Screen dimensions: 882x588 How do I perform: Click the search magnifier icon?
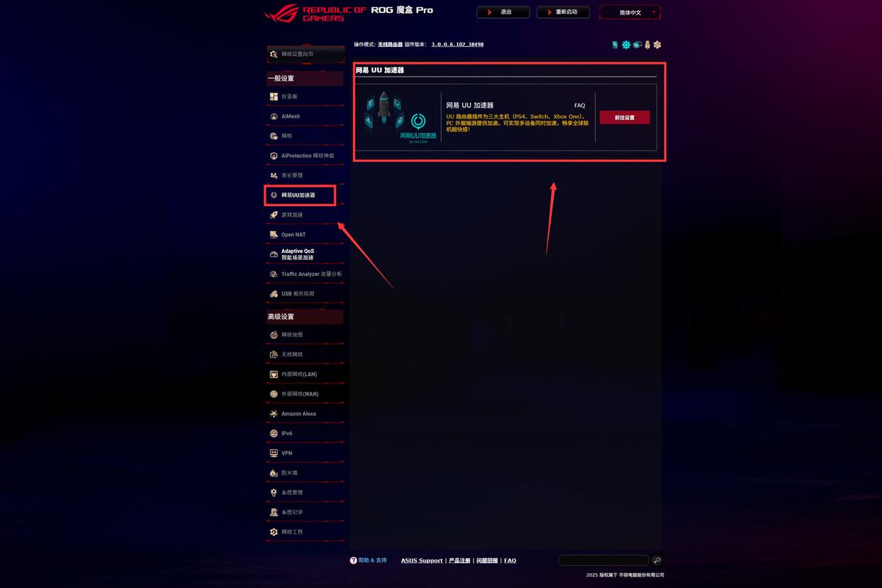click(x=657, y=560)
